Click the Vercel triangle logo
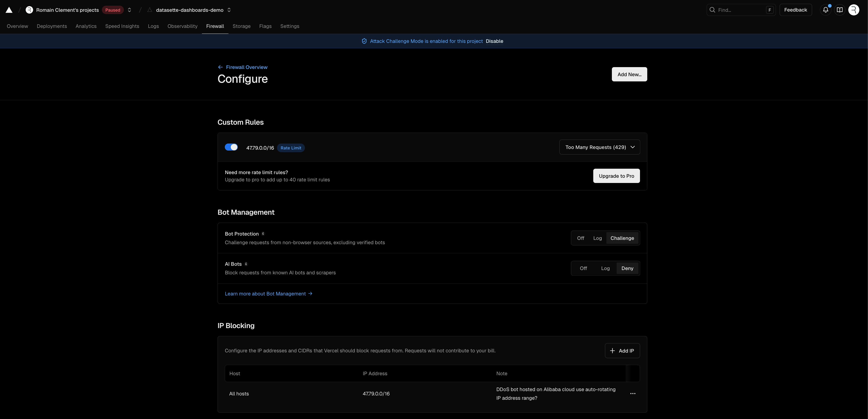868x419 pixels. [x=9, y=10]
